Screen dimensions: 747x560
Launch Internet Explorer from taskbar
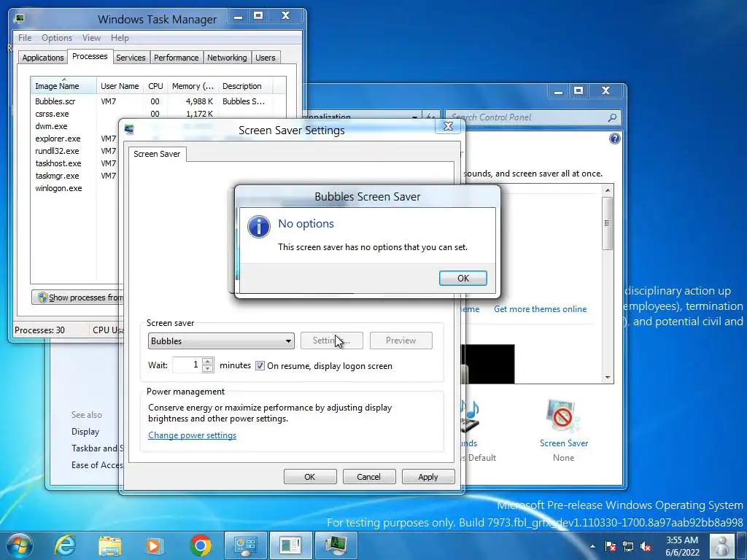(x=65, y=545)
